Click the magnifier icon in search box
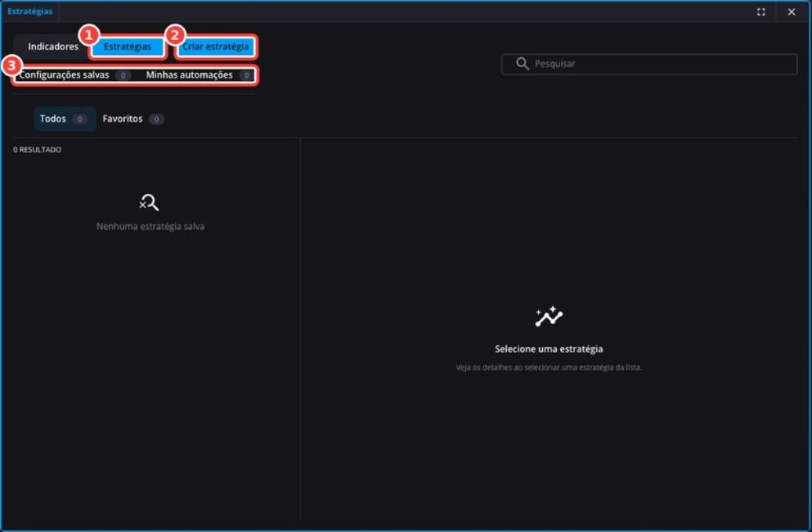This screenshot has width=812, height=532. (x=522, y=64)
